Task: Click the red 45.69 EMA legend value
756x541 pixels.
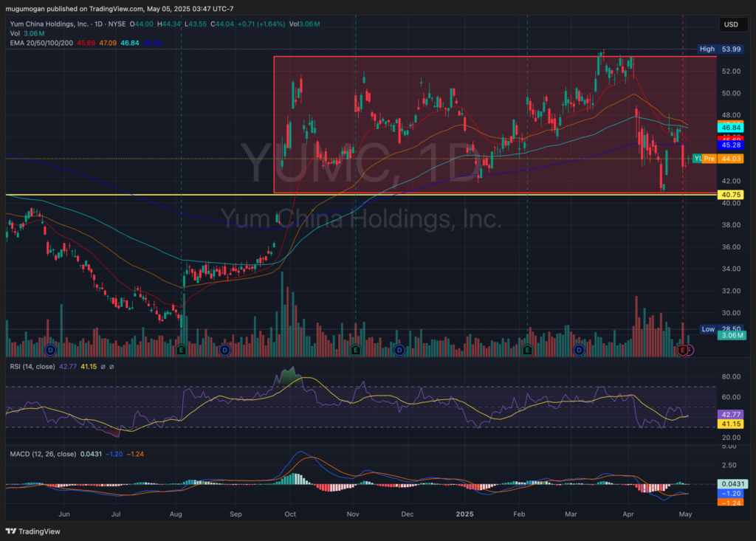Action: pyautogui.click(x=86, y=43)
